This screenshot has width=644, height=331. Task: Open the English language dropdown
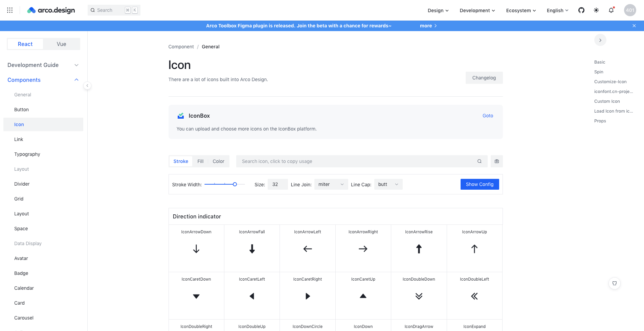(558, 10)
